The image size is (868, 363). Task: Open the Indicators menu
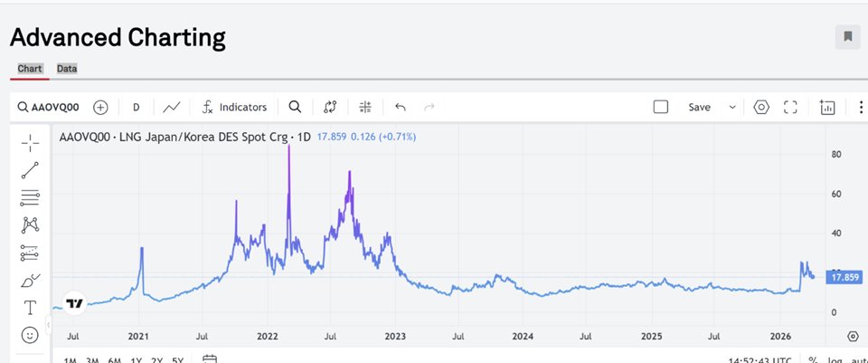234,107
